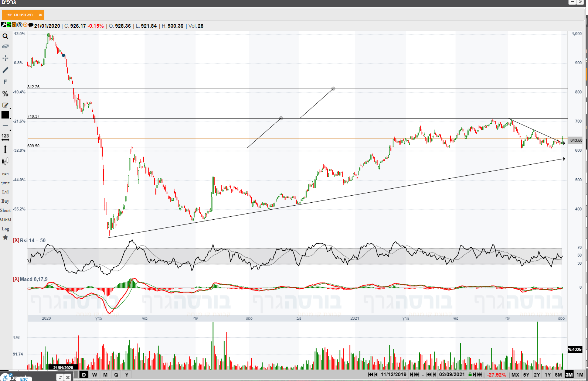Click the Buy sidebar button

pyautogui.click(x=5, y=201)
